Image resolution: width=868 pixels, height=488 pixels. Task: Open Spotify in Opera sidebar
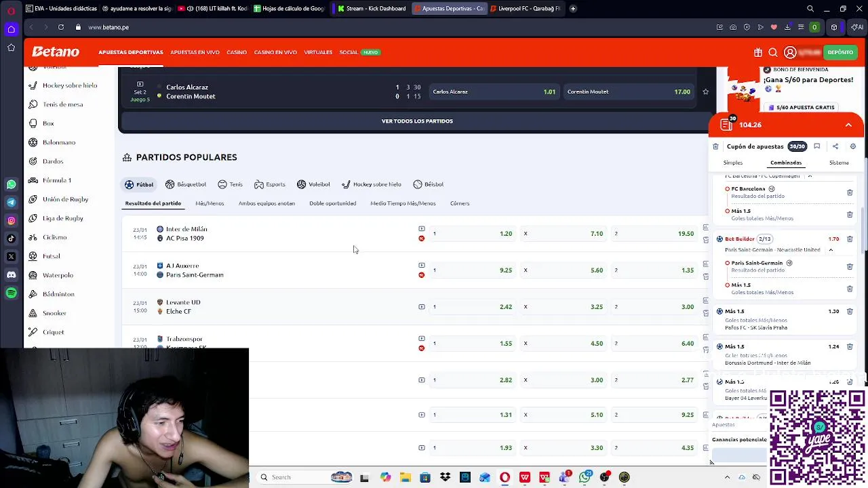(x=12, y=293)
